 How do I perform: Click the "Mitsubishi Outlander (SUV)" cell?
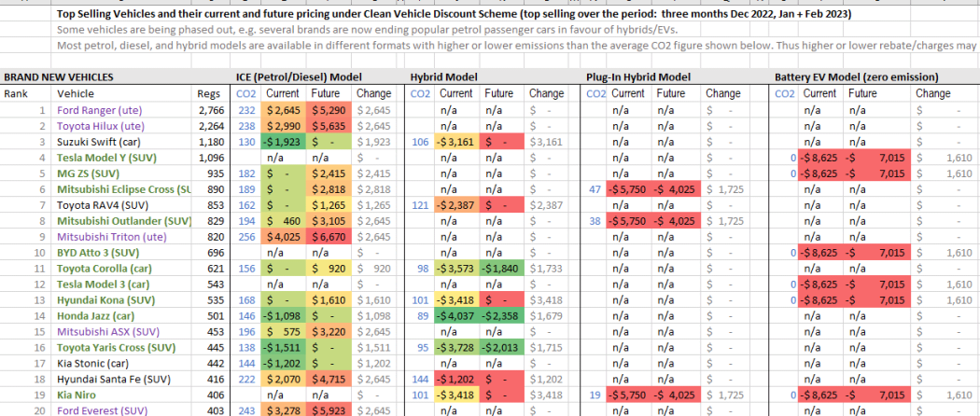(x=122, y=221)
